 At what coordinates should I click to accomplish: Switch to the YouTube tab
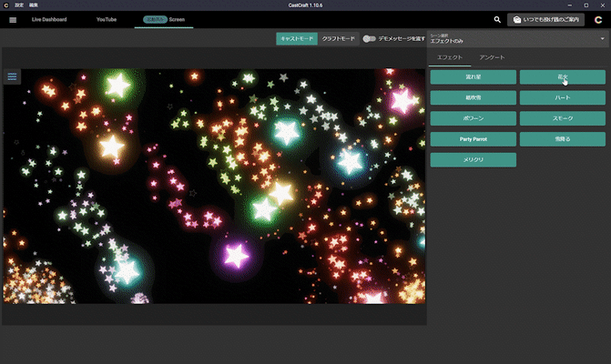pos(107,19)
